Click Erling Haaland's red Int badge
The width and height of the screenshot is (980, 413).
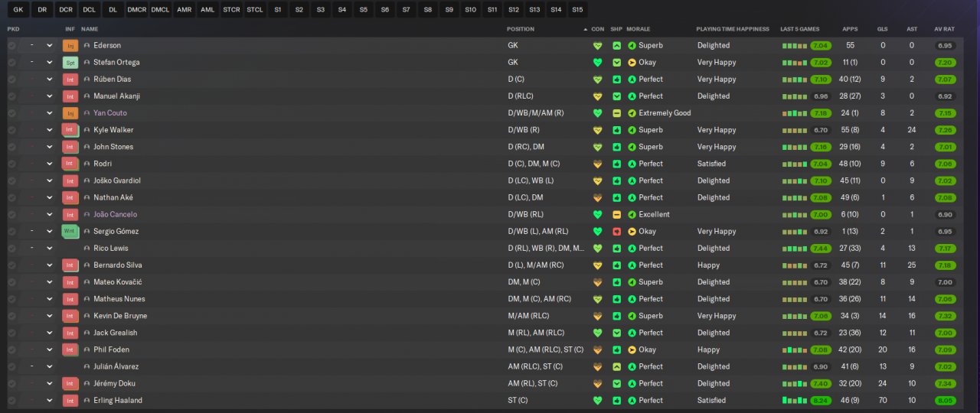(70, 400)
